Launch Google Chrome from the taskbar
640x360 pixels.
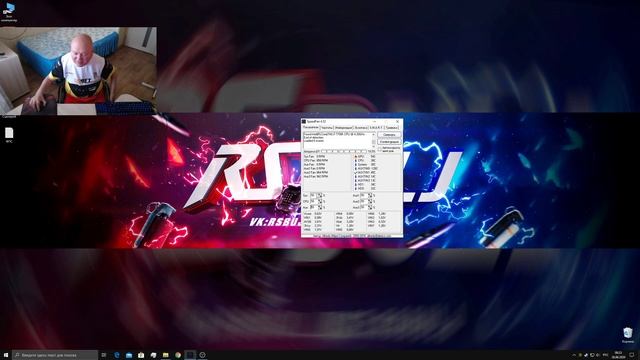178,355
